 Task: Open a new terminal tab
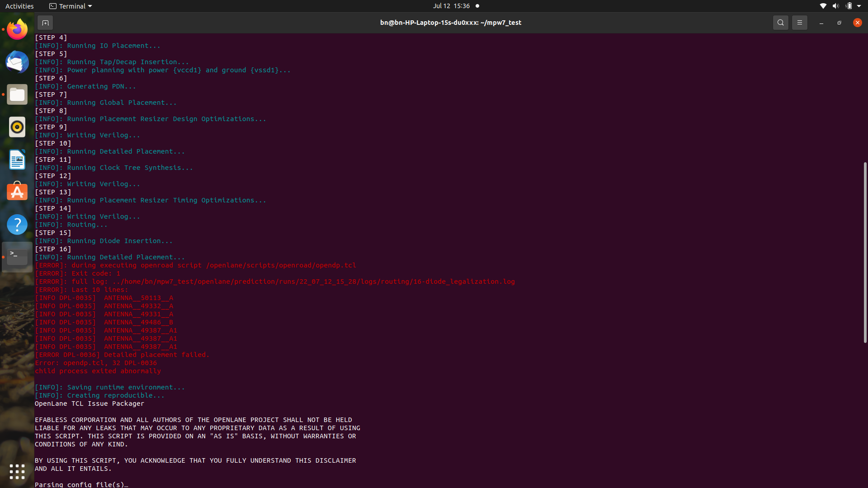click(x=45, y=22)
